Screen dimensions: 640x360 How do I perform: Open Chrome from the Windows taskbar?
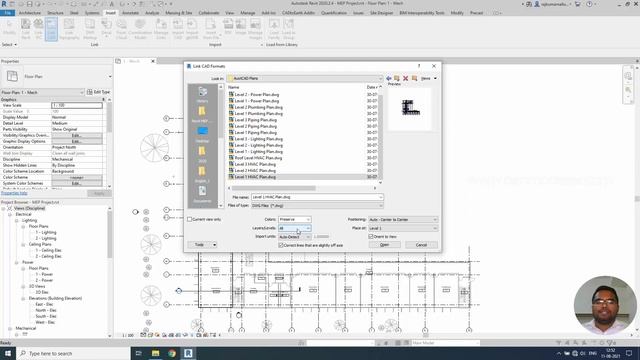172,353
